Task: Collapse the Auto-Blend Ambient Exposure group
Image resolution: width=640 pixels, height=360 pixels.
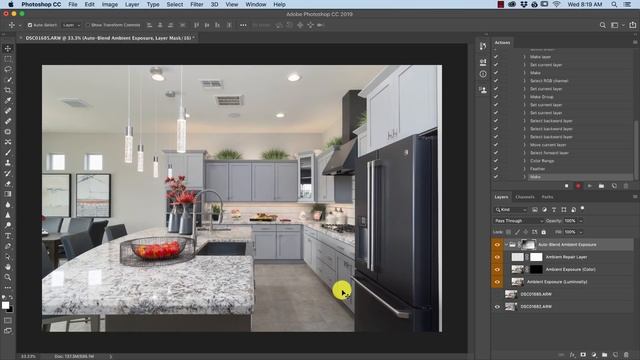Action: tap(507, 245)
